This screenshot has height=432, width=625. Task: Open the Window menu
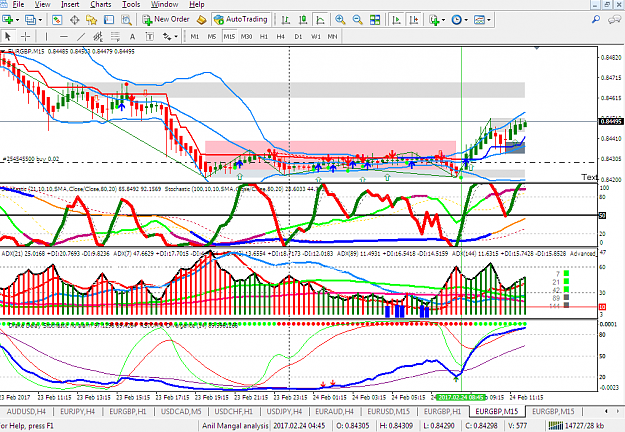(x=165, y=5)
